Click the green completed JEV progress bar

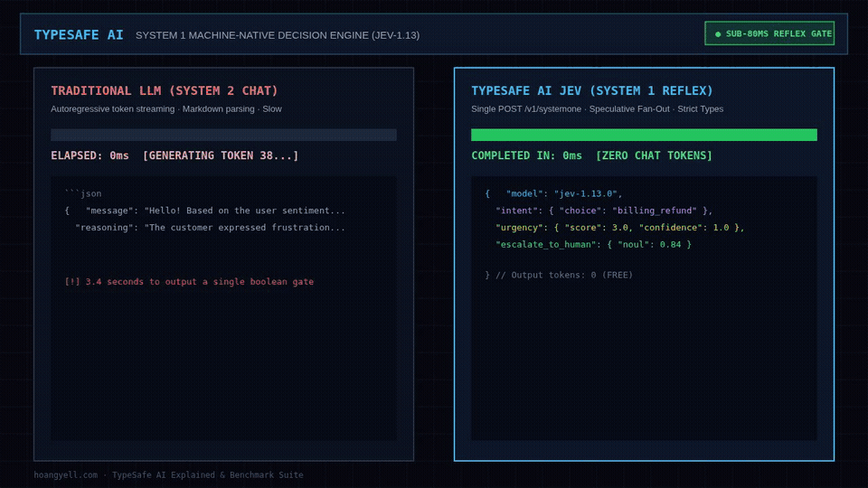pyautogui.click(x=644, y=135)
